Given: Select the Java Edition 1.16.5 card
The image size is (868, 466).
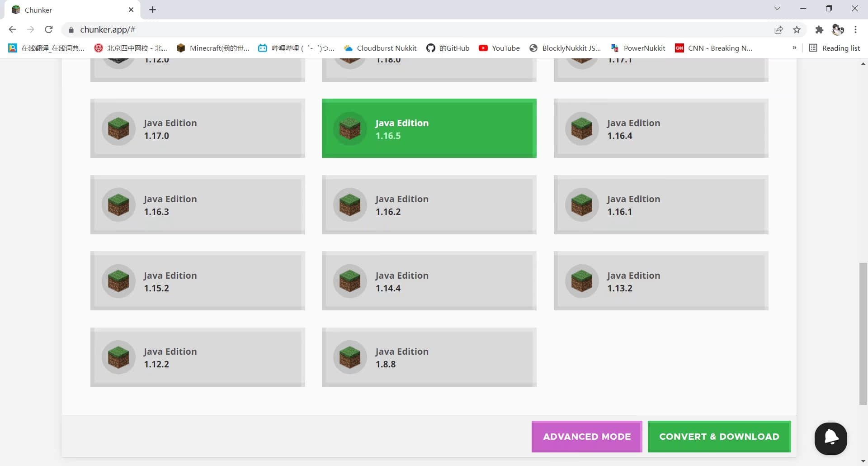Looking at the screenshot, I should [x=429, y=128].
